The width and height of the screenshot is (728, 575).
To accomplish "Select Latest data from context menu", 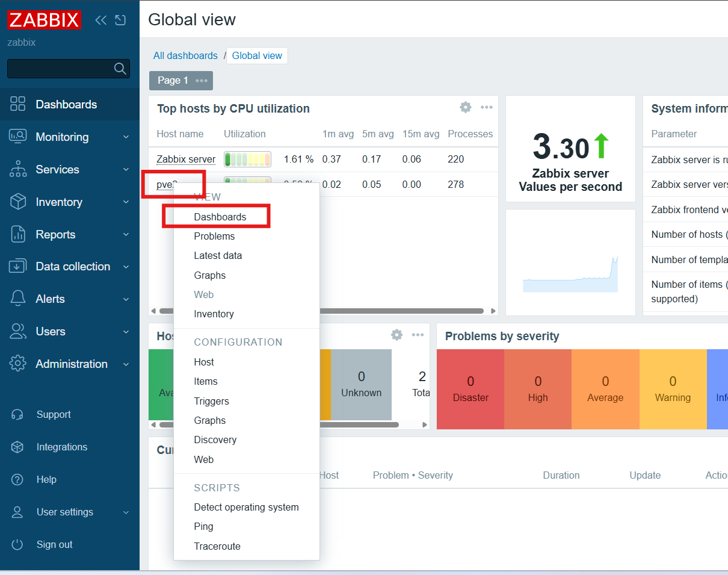I will [x=218, y=255].
